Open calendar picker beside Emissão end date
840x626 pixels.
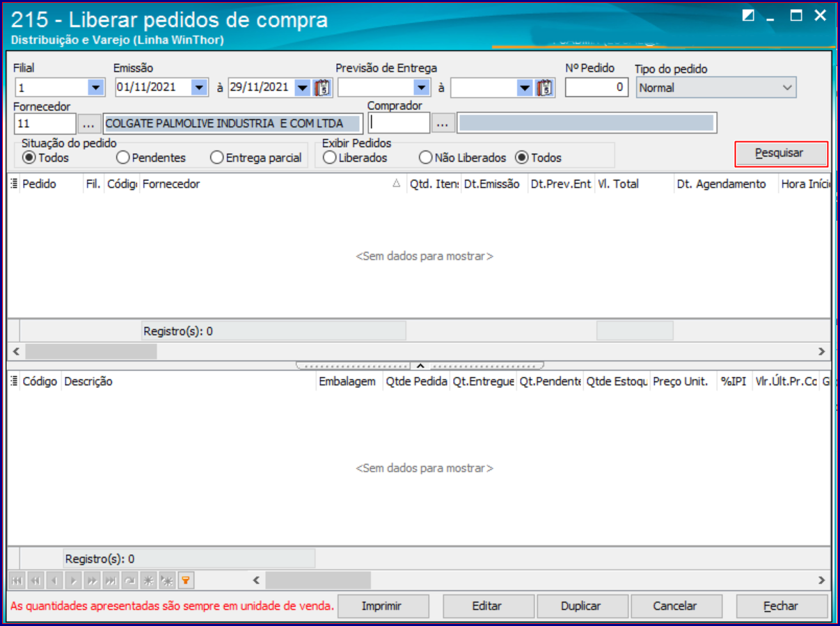(x=323, y=88)
